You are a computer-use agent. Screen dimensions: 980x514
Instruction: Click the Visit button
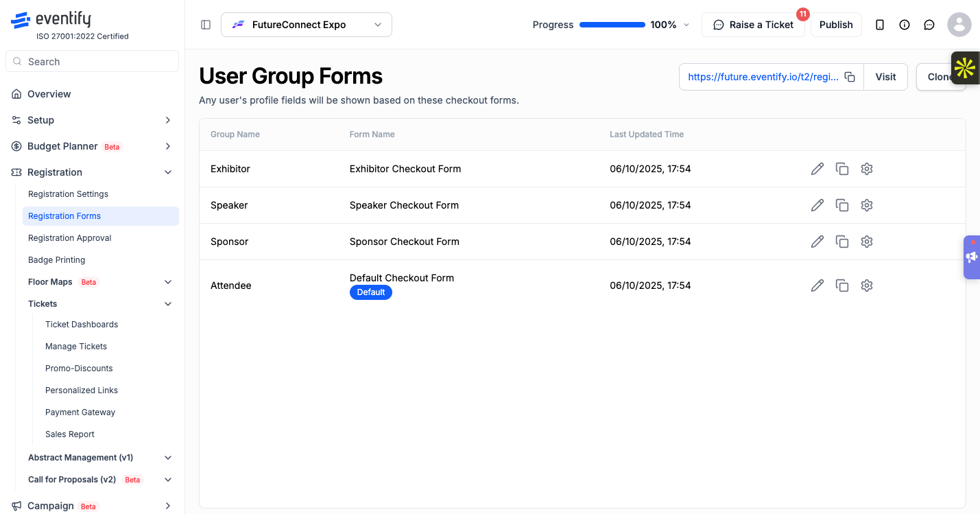(885, 77)
